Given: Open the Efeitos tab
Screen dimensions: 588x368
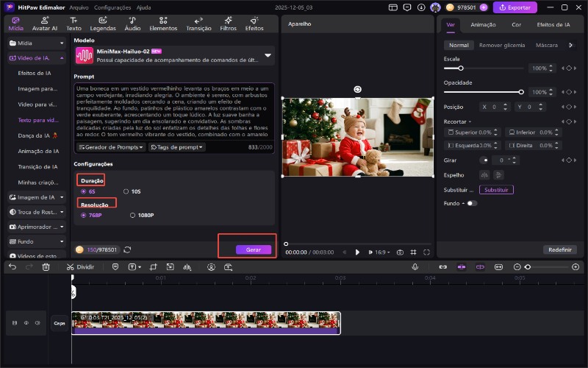Looking at the screenshot, I should [x=254, y=24].
